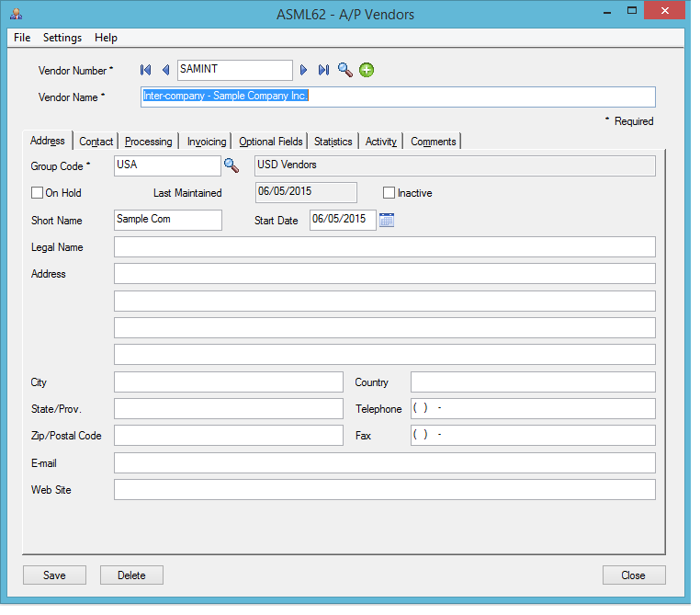Enable the On Hold checkbox
700x615 pixels.
[x=38, y=193]
